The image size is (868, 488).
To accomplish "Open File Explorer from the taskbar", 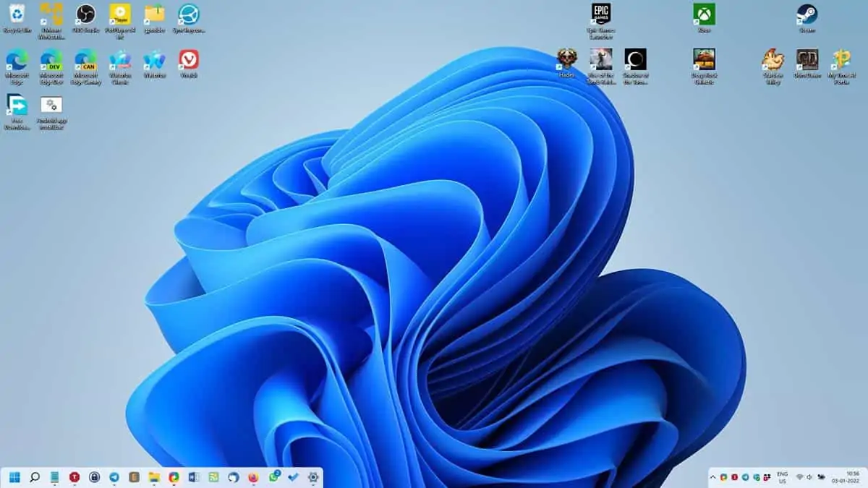I will click(x=153, y=477).
